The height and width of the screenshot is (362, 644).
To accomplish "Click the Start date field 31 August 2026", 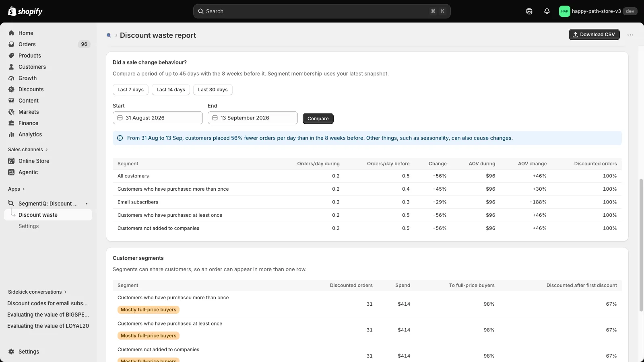I will click(158, 118).
